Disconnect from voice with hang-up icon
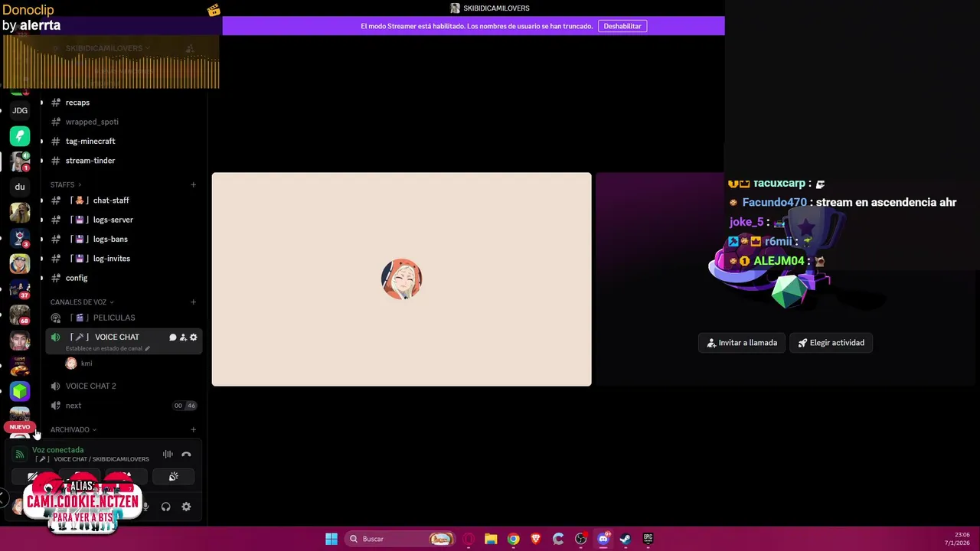Image resolution: width=980 pixels, height=551 pixels. 186,454
